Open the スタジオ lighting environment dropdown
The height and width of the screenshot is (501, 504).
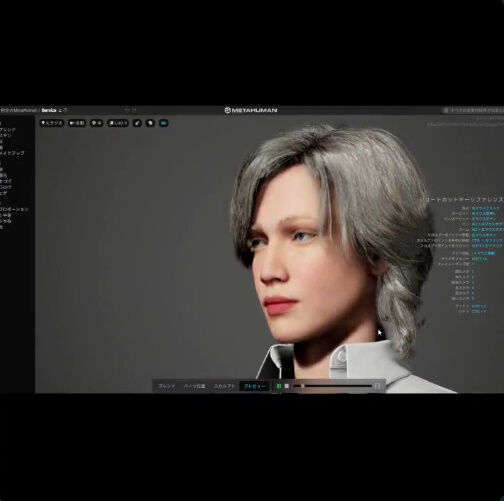click(52, 123)
